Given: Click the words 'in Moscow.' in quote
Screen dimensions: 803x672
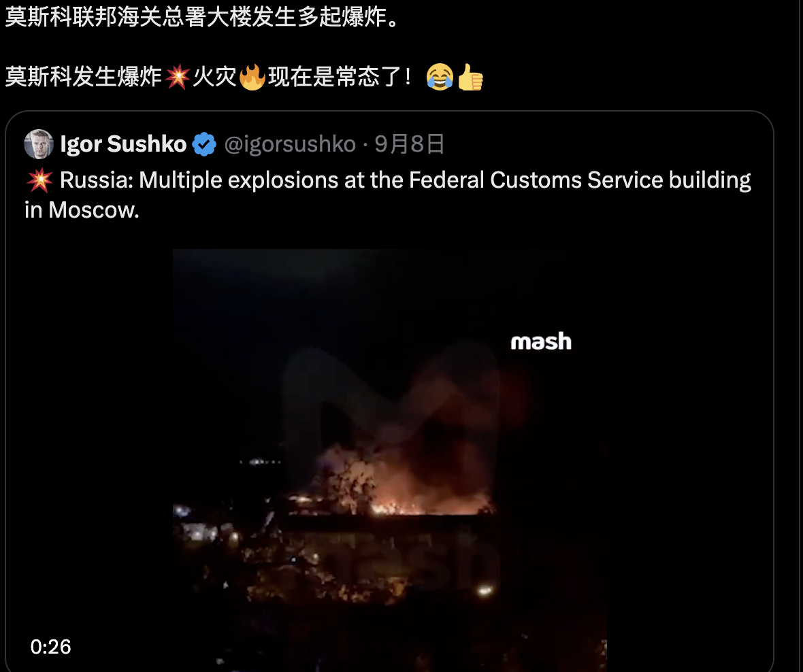Looking at the screenshot, I should (x=82, y=210).
